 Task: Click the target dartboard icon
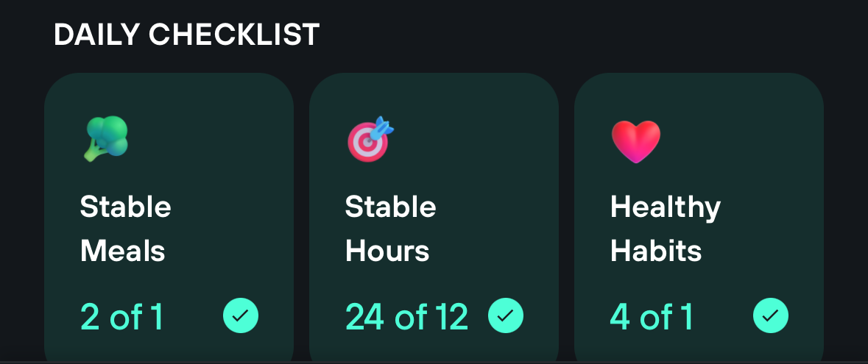click(370, 139)
